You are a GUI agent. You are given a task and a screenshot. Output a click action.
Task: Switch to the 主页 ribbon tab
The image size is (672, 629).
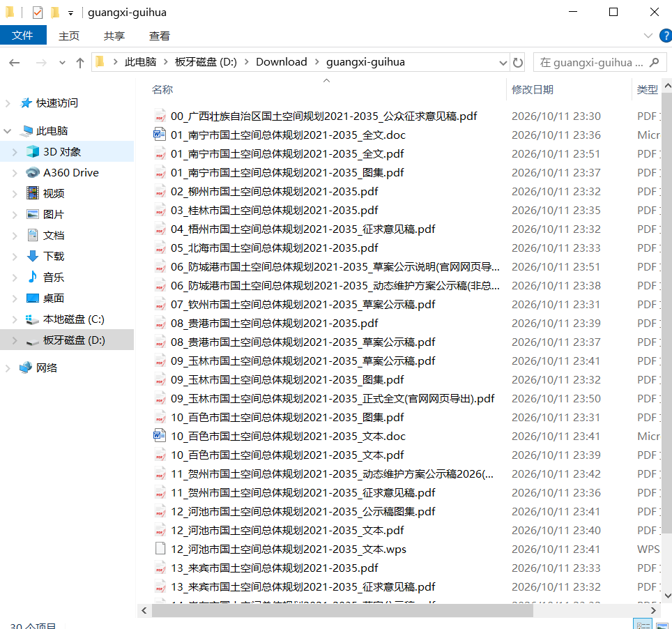pos(69,36)
